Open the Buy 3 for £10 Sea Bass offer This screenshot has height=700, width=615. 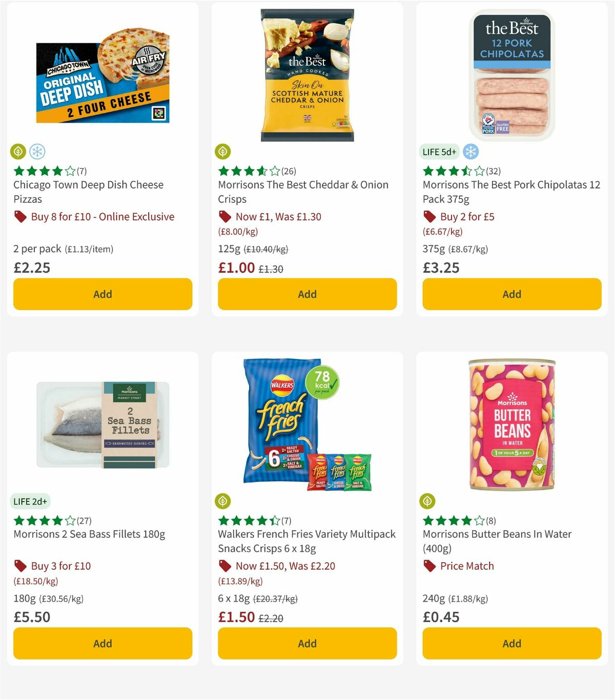pos(61,566)
